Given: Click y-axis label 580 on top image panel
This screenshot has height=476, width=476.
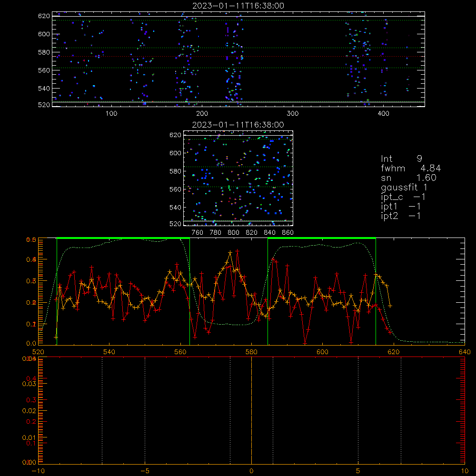Looking at the screenshot, I should click(44, 52).
